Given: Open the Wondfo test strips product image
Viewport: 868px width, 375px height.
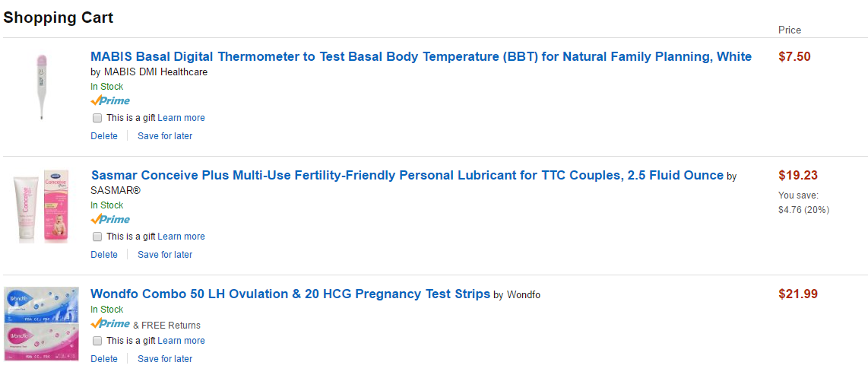Looking at the screenshot, I should (41, 323).
